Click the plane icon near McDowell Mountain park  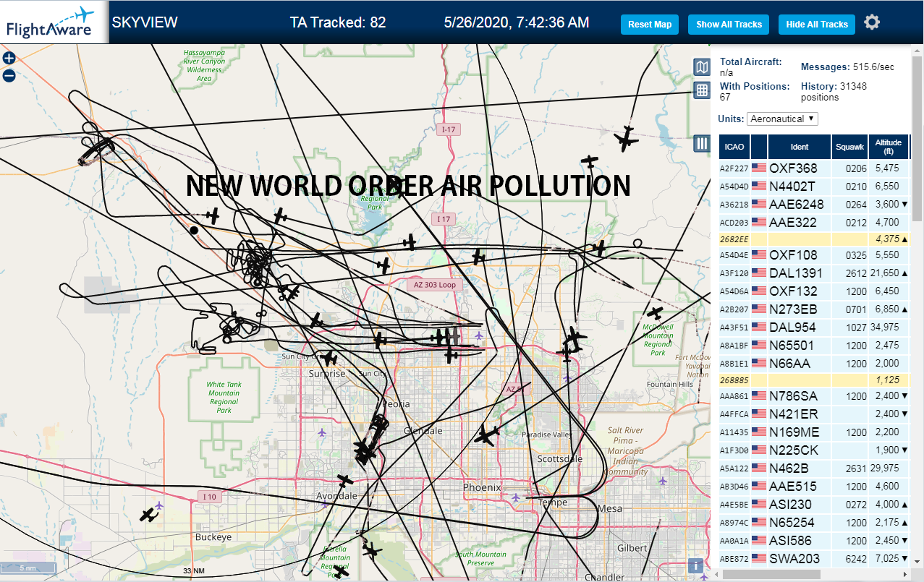click(655, 313)
